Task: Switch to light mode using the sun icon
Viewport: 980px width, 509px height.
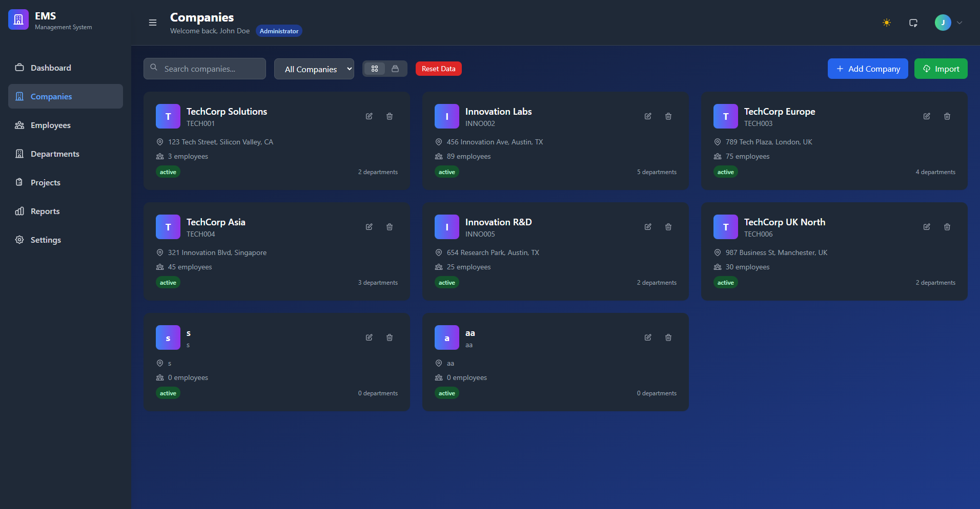Action: tap(886, 23)
